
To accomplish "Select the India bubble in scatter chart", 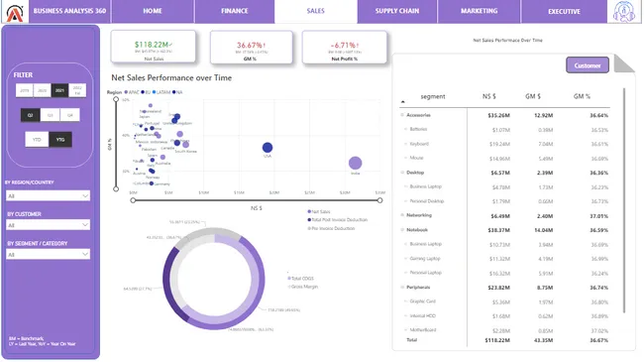I will click(356, 163).
